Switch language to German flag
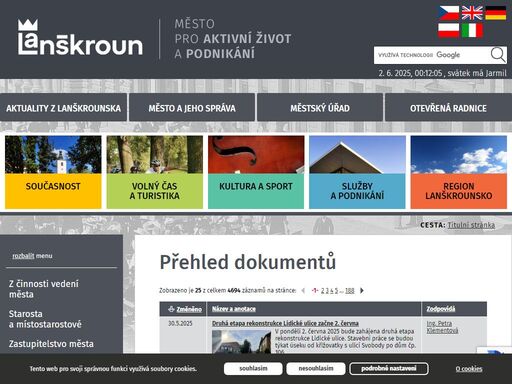The width and height of the screenshot is (512, 384). [x=496, y=13]
